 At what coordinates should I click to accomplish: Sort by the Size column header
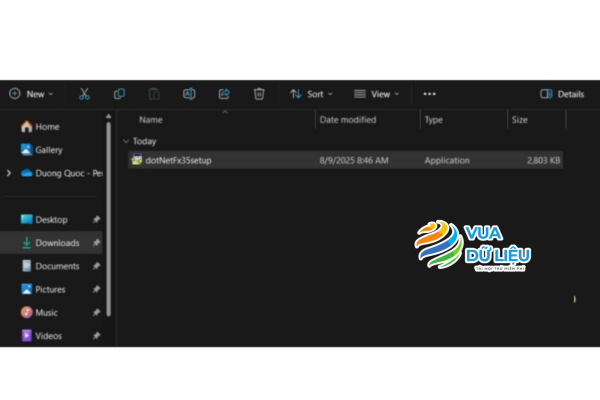pyautogui.click(x=520, y=120)
